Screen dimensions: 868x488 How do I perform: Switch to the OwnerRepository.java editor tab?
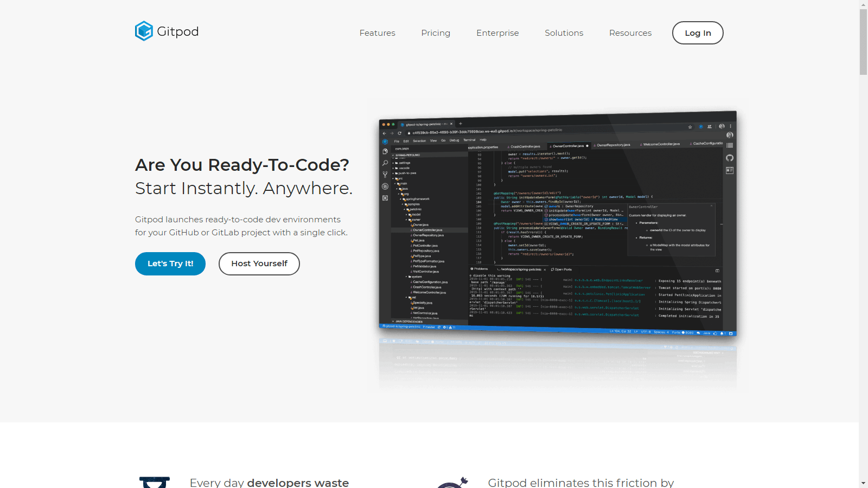pos(613,145)
